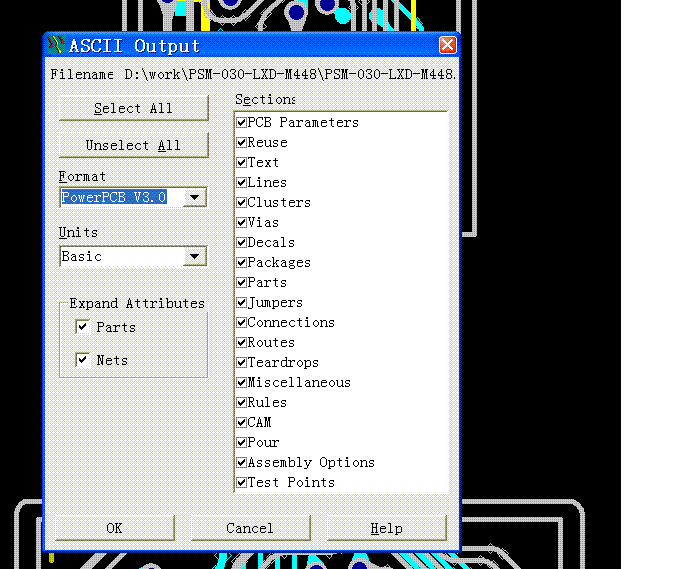700x569 pixels.
Task: Uncheck the Test Points section
Action: click(242, 482)
